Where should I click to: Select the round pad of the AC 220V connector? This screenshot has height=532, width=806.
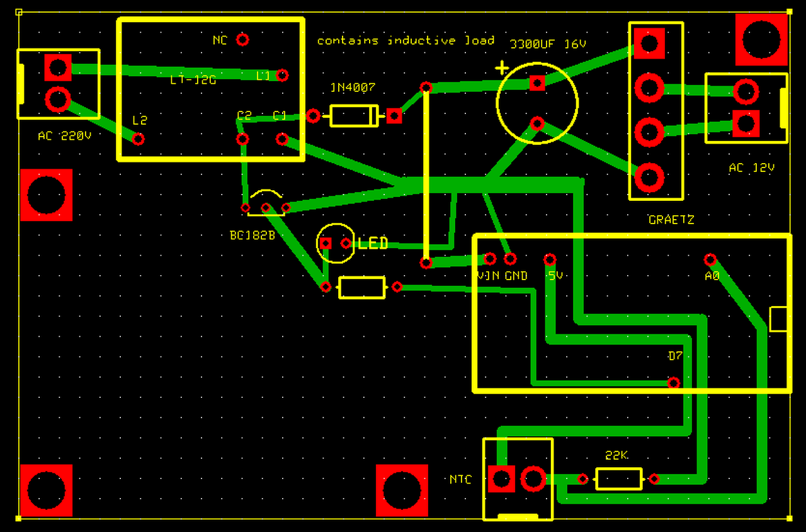tap(57, 99)
